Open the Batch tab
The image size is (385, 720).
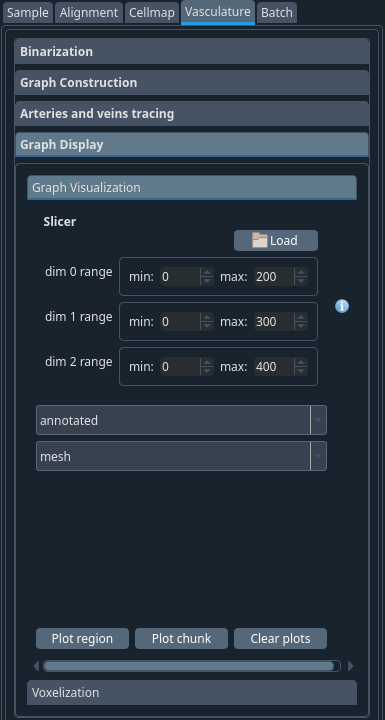(x=277, y=12)
